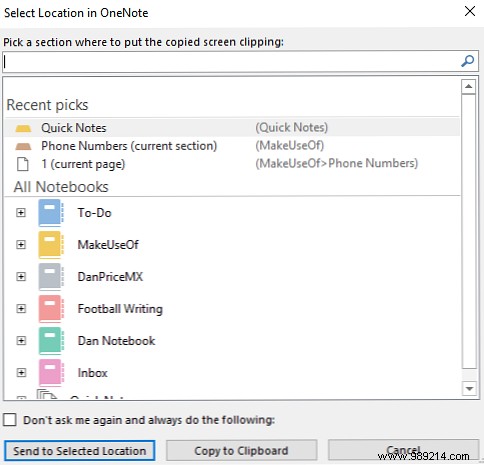The height and width of the screenshot is (465, 484).
Task: Click the "(MakeUseOf)" location text
Action: coord(290,146)
